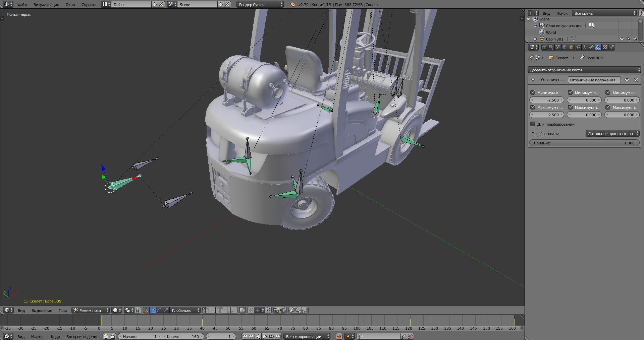
Task: Open the Окно menu
Action: [x=70, y=4]
